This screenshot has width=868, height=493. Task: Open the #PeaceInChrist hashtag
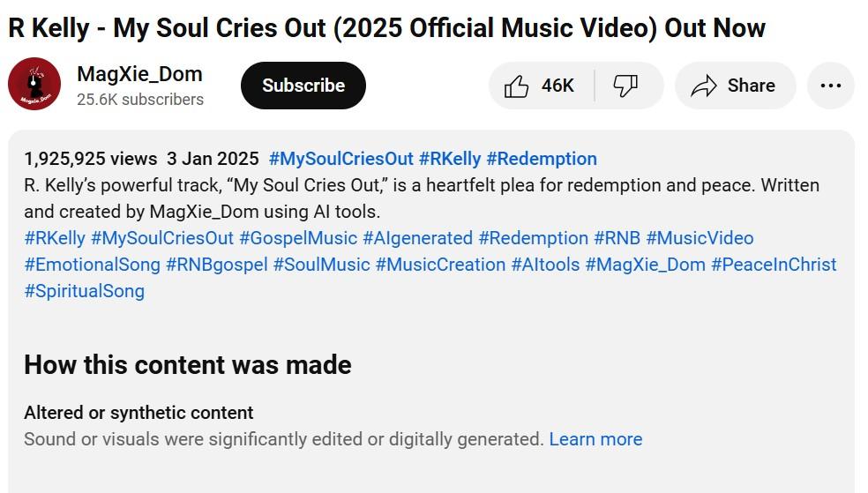774,265
